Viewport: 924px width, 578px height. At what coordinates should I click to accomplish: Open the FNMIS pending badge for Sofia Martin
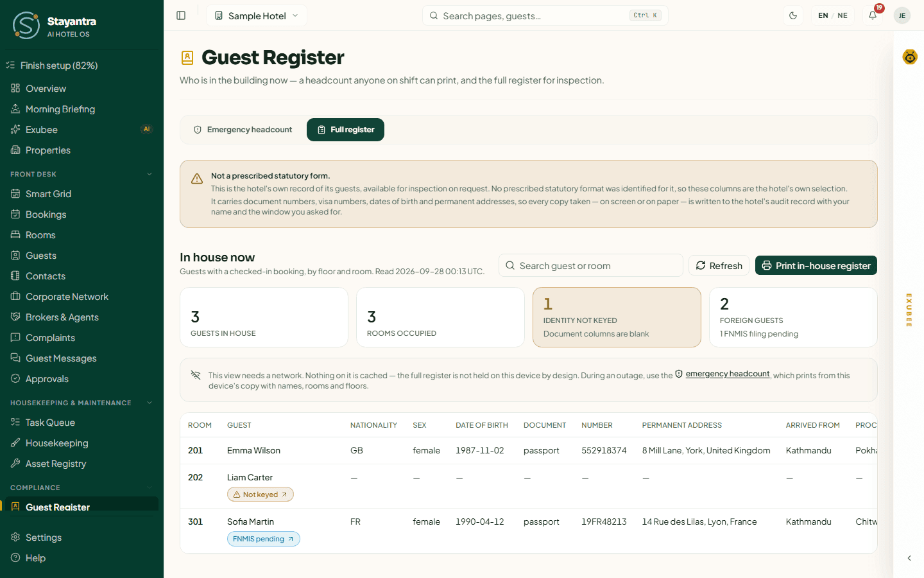pyautogui.click(x=264, y=539)
